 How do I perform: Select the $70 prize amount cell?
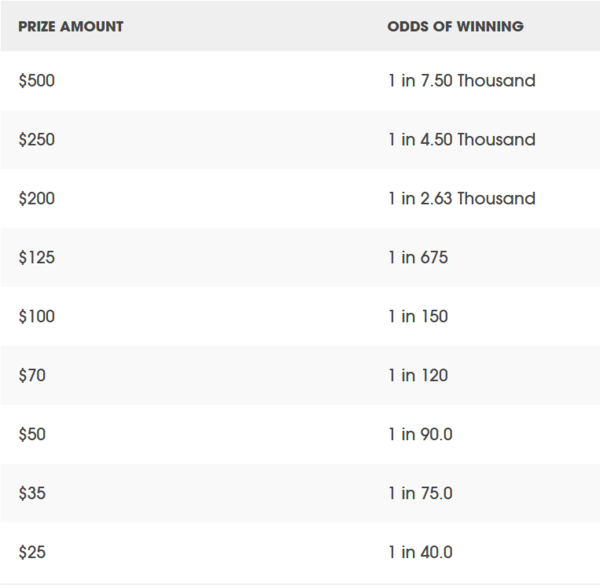32,376
